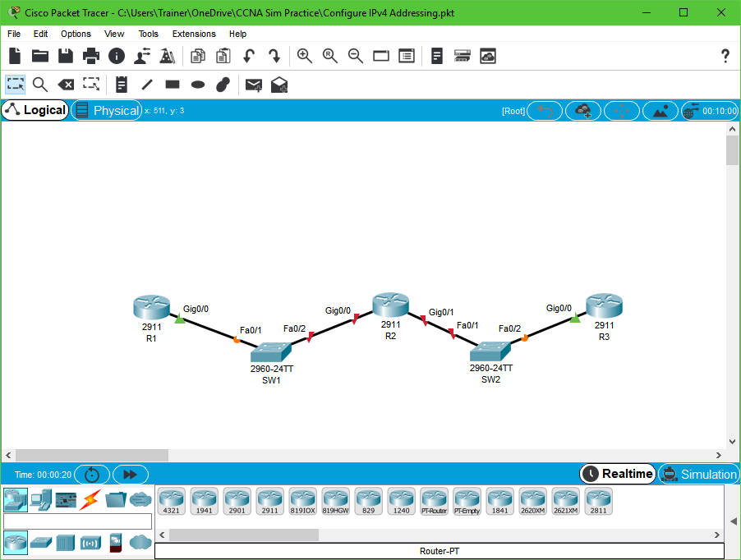Add a simple PDU envelope

tap(254, 85)
